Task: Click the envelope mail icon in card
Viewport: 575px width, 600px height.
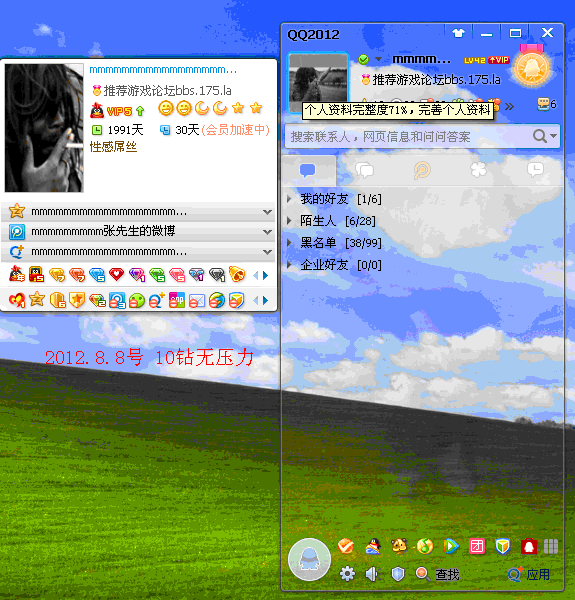Action: click(x=197, y=300)
